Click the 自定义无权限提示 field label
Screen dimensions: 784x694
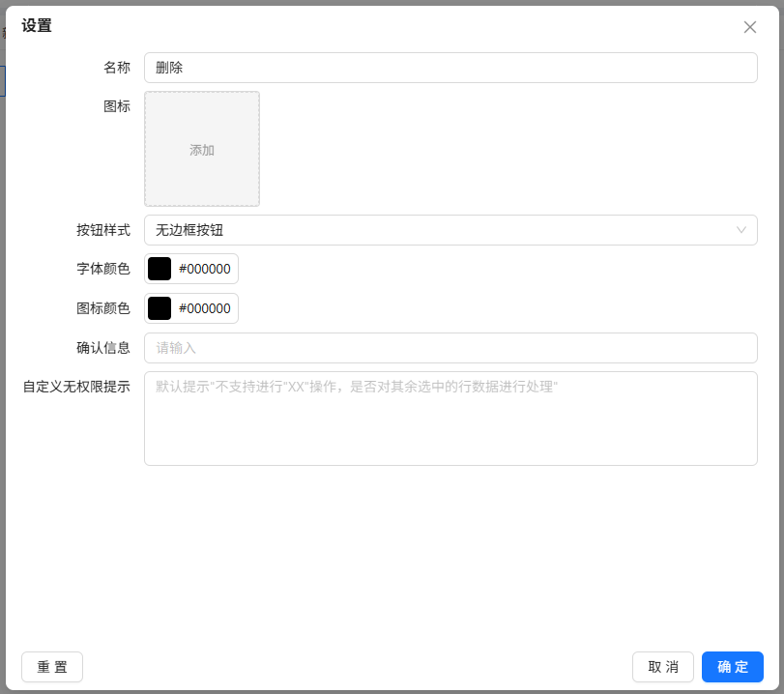(x=76, y=387)
